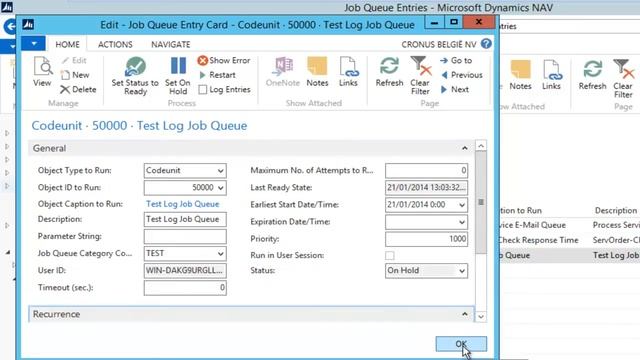Click Last Ready State field
The height and width of the screenshot is (360, 640).
(x=426, y=188)
